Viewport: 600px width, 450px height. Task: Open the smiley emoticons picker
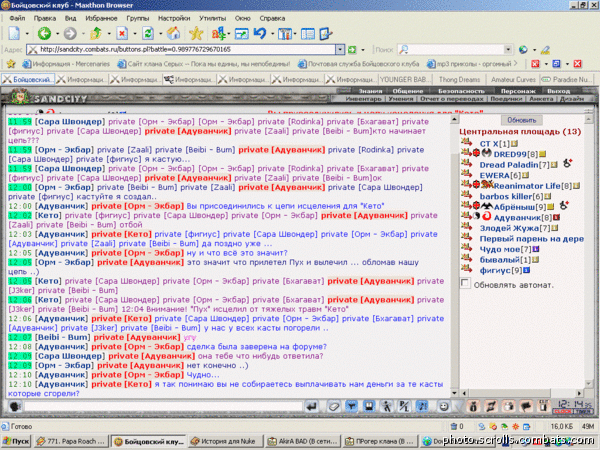pos(443,406)
